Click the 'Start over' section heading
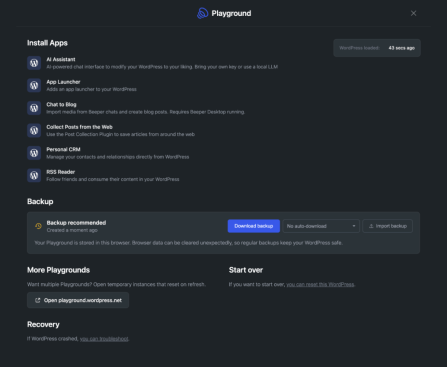This screenshot has width=447, height=367. pyautogui.click(x=246, y=270)
